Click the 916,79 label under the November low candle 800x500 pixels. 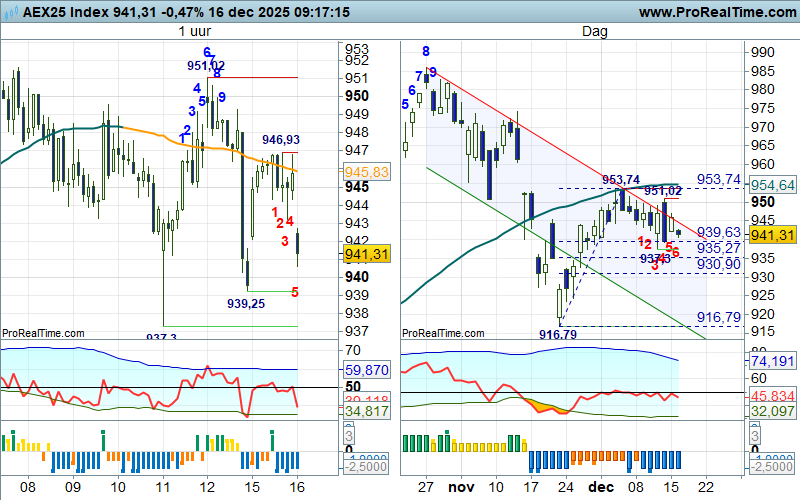coord(558,335)
